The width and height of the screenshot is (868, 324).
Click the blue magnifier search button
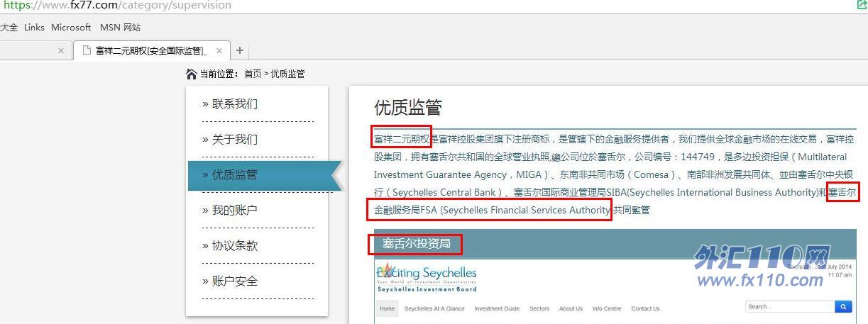pos(842,307)
